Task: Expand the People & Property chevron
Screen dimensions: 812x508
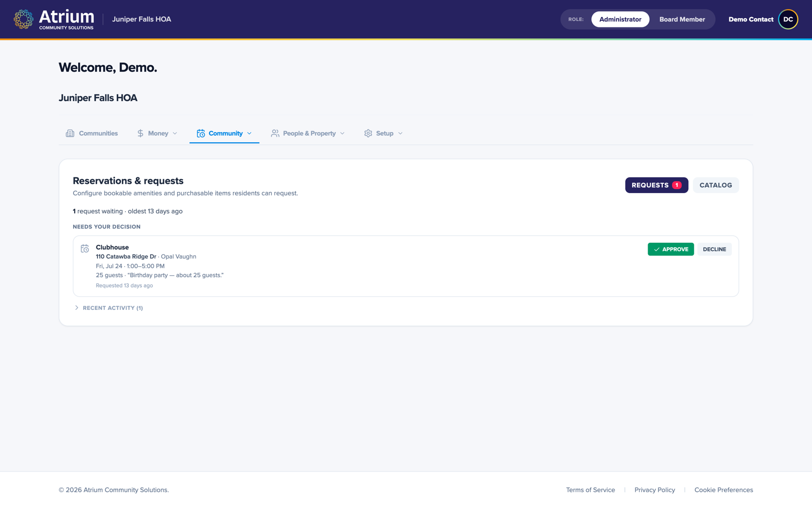Action: (x=343, y=134)
